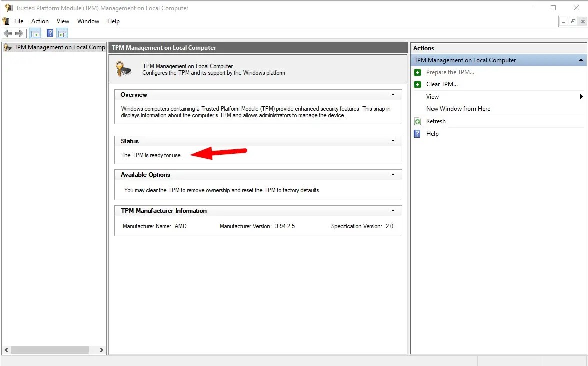
Task: Click the blue Help toolbar icon
Action: (50, 33)
